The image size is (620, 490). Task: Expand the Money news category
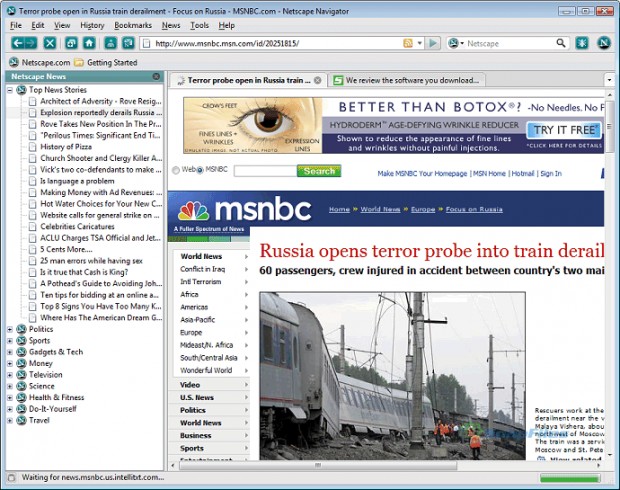[x=10, y=363]
